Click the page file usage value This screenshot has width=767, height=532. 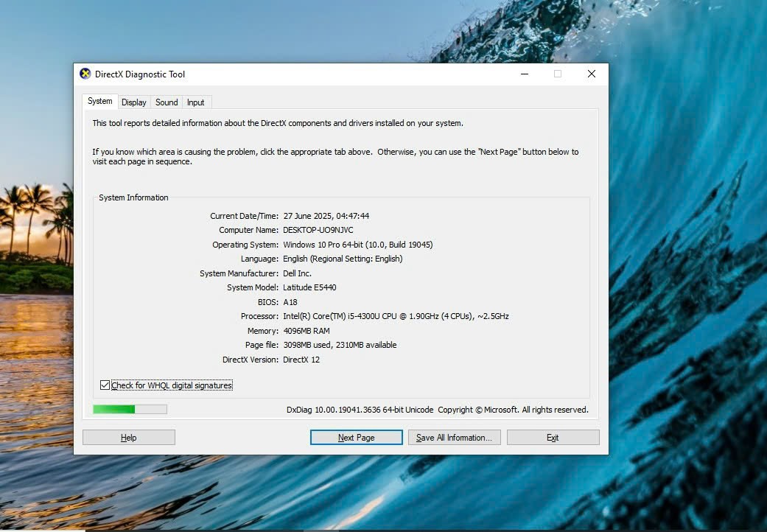[340, 346]
